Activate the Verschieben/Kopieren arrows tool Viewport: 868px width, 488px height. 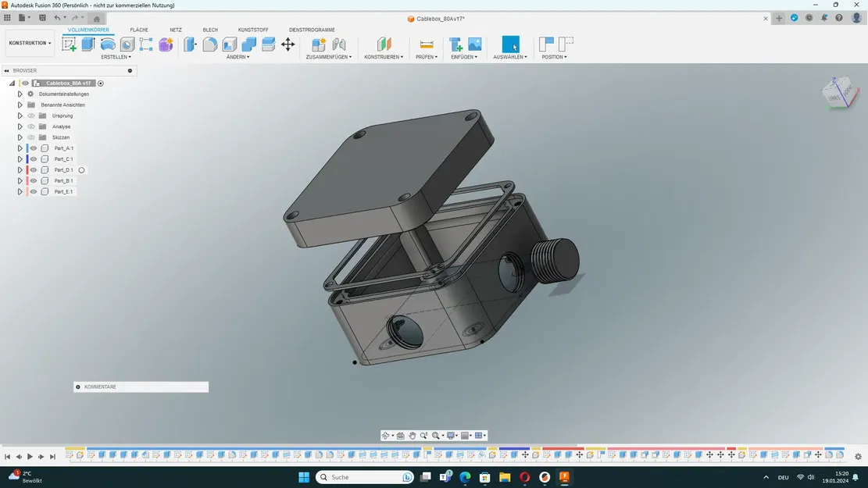(288, 45)
